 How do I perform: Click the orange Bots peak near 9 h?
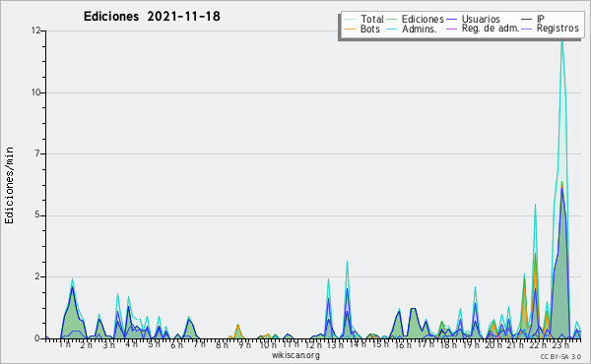[x=237, y=326]
